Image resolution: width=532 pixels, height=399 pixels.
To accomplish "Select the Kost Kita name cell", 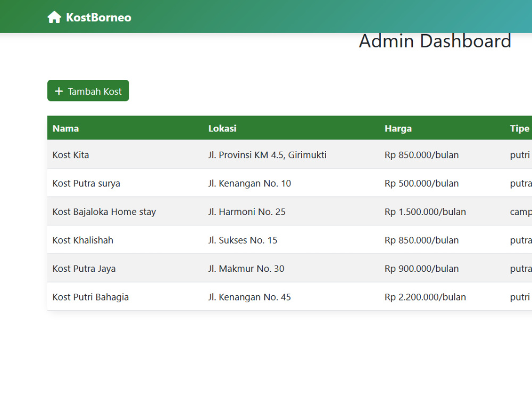I will (x=71, y=155).
